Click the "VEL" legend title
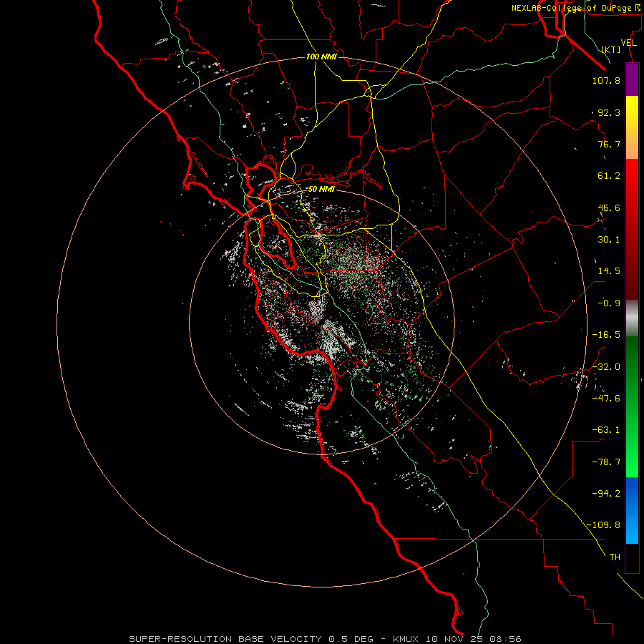This screenshot has height=644, width=644. (x=629, y=43)
